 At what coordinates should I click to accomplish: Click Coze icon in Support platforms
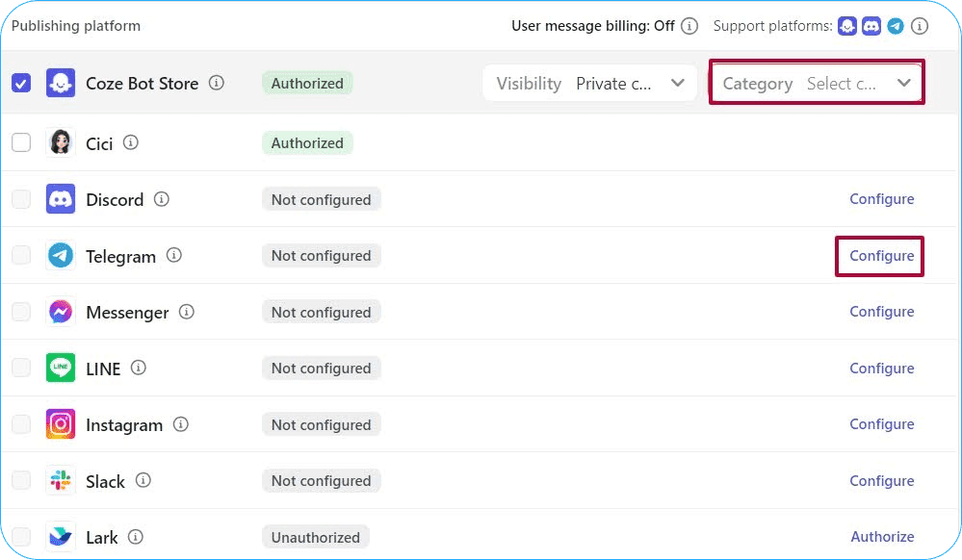[x=847, y=26]
